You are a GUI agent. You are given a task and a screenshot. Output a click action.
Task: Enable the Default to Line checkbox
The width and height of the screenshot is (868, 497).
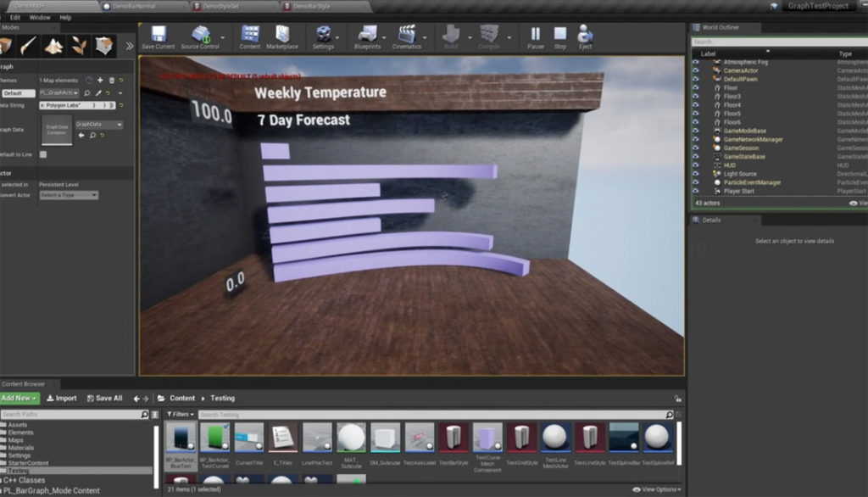click(43, 154)
